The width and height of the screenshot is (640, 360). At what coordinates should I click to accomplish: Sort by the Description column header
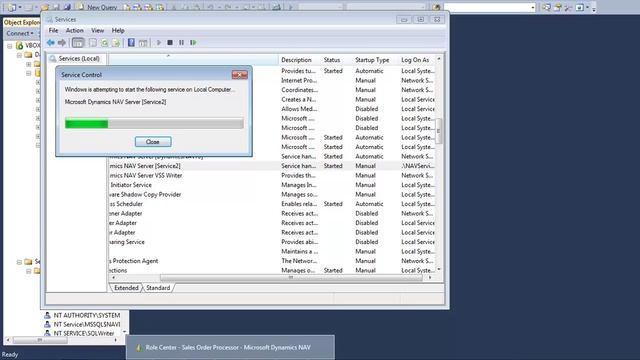296,60
